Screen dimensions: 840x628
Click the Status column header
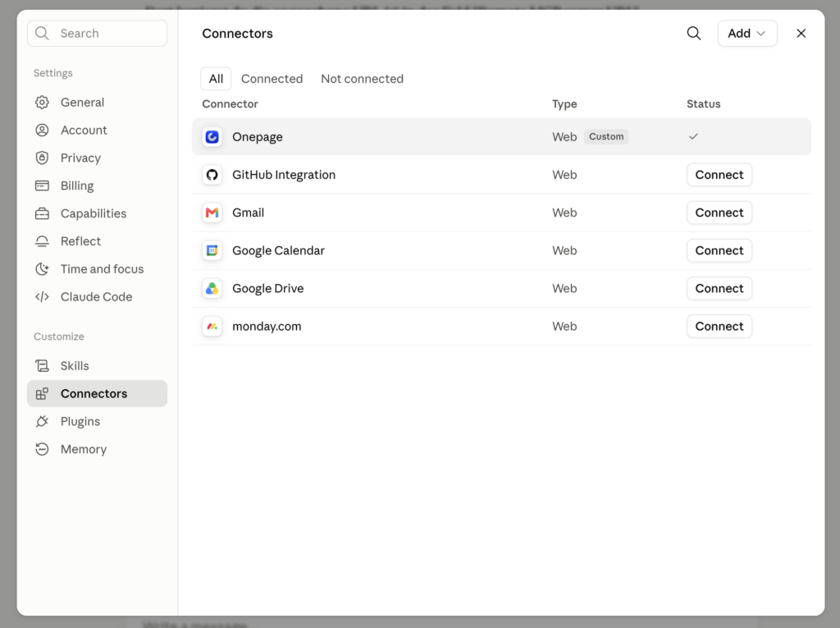click(x=703, y=104)
